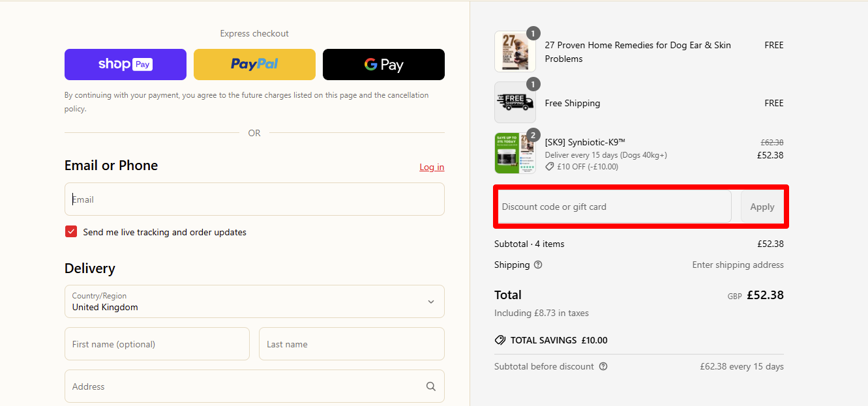Image resolution: width=868 pixels, height=406 pixels.
Task: Click the Total amount £52.38
Action: pyautogui.click(x=765, y=295)
